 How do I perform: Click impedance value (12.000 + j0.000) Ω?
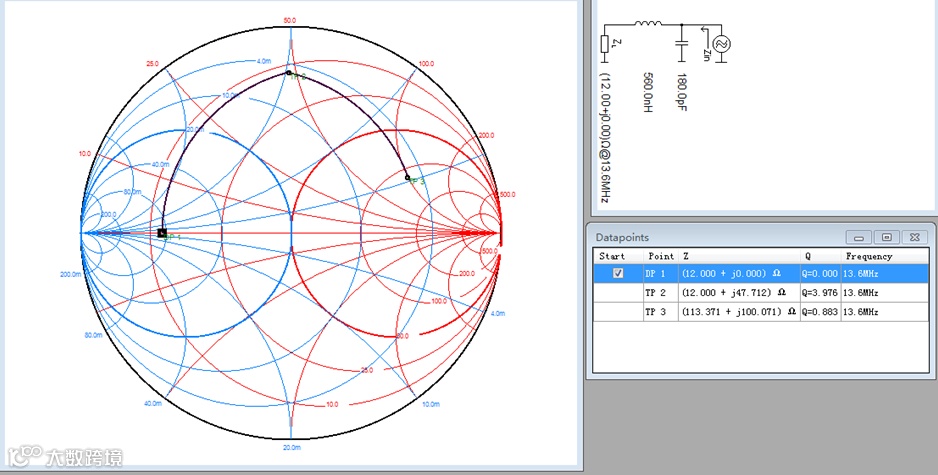(x=731, y=273)
